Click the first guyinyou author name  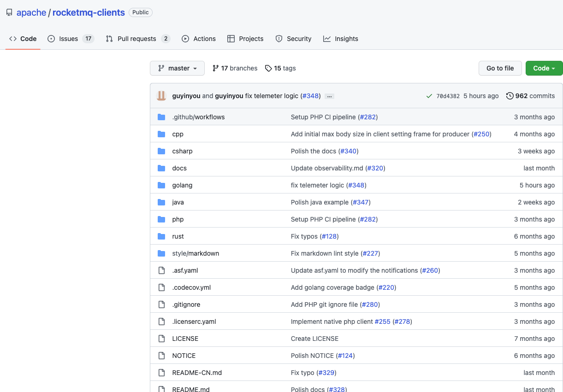(186, 96)
